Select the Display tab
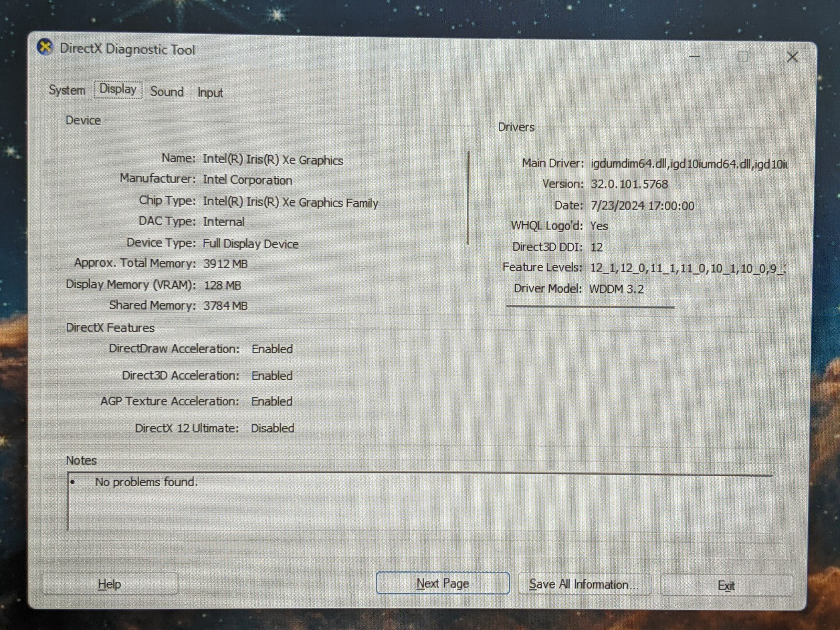This screenshot has width=840, height=630. tap(118, 89)
